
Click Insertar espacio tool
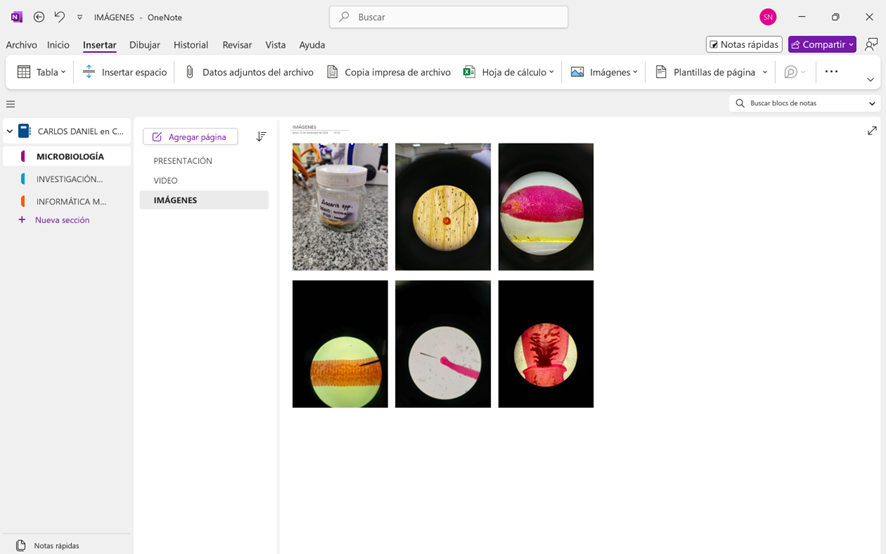tap(124, 72)
